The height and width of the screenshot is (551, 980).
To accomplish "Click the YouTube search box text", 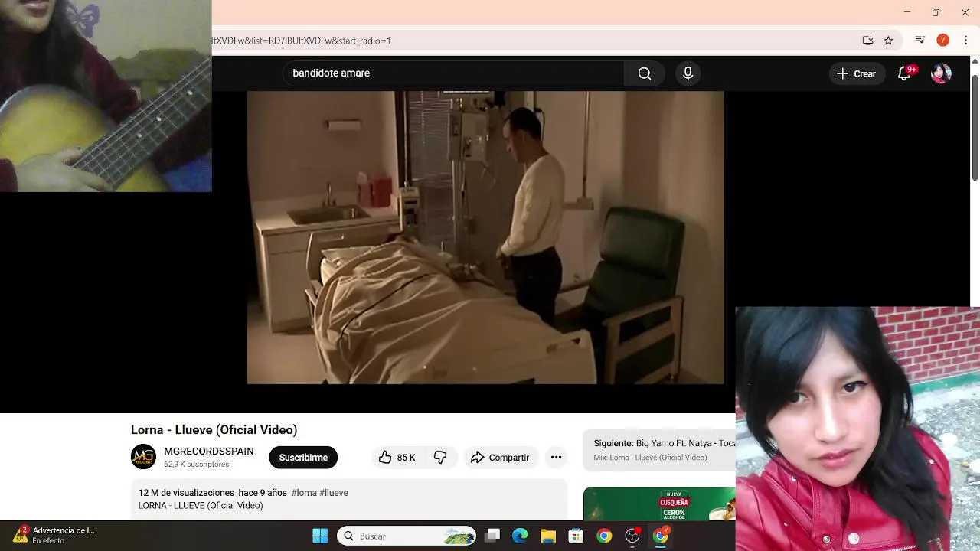I will click(x=332, y=73).
